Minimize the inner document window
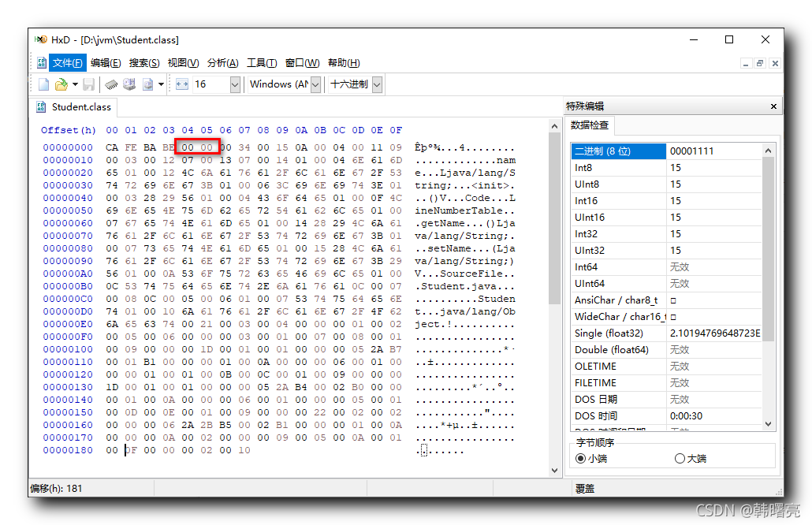 coord(746,63)
